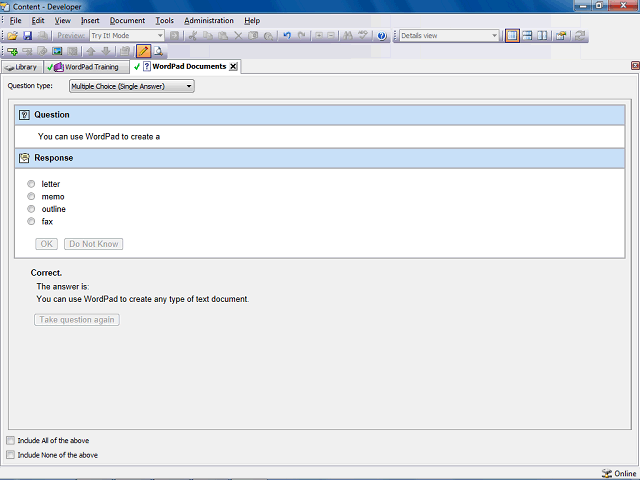This screenshot has height=480, width=640.
Task: Switch to the WordPad Training tab
Action: [x=87, y=67]
